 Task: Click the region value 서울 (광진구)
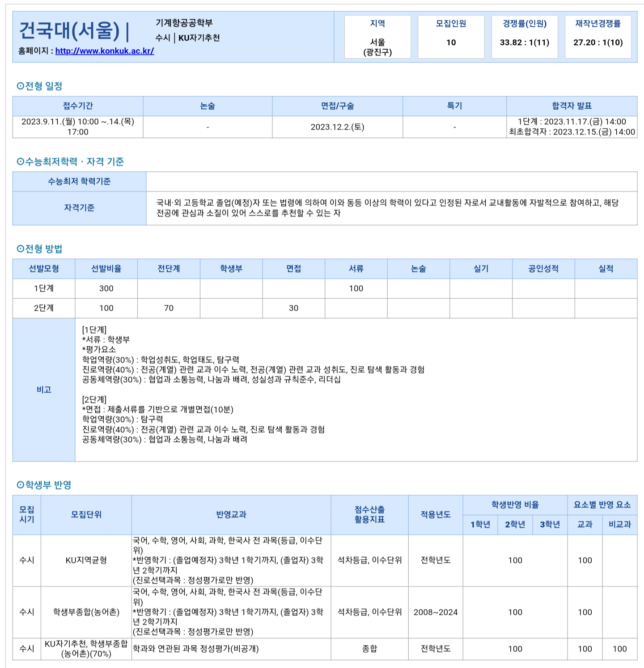(377, 47)
